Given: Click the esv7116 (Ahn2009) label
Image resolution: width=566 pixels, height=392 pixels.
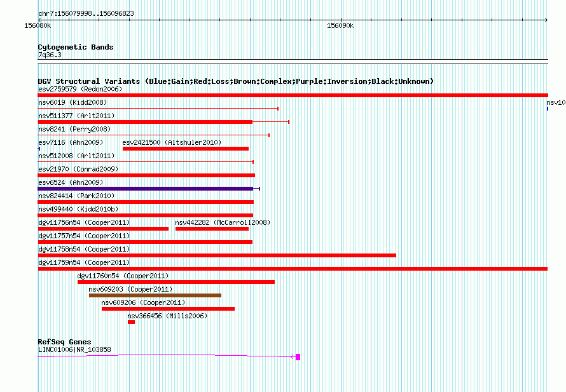Looking at the screenshot, I should point(71,142).
